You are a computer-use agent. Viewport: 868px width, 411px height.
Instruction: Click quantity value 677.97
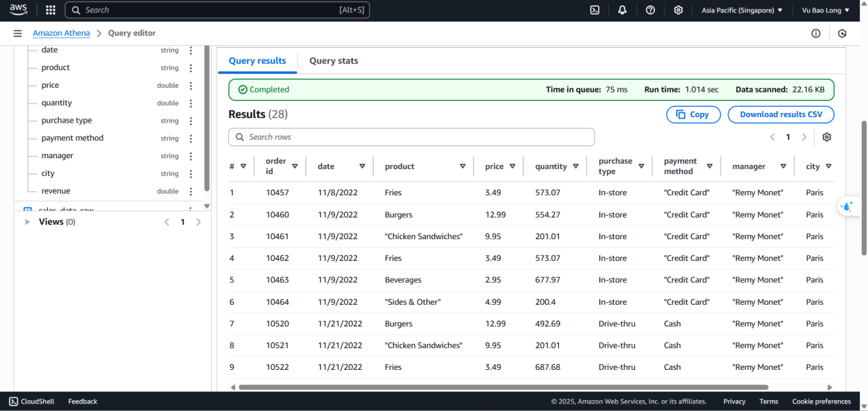click(547, 280)
